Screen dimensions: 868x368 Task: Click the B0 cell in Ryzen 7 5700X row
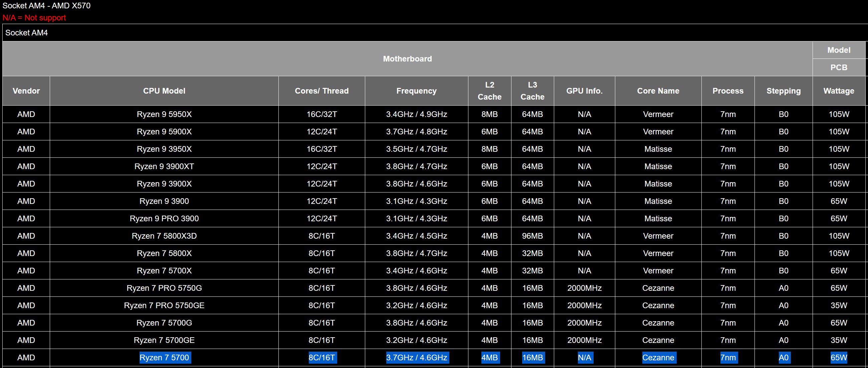tap(784, 270)
